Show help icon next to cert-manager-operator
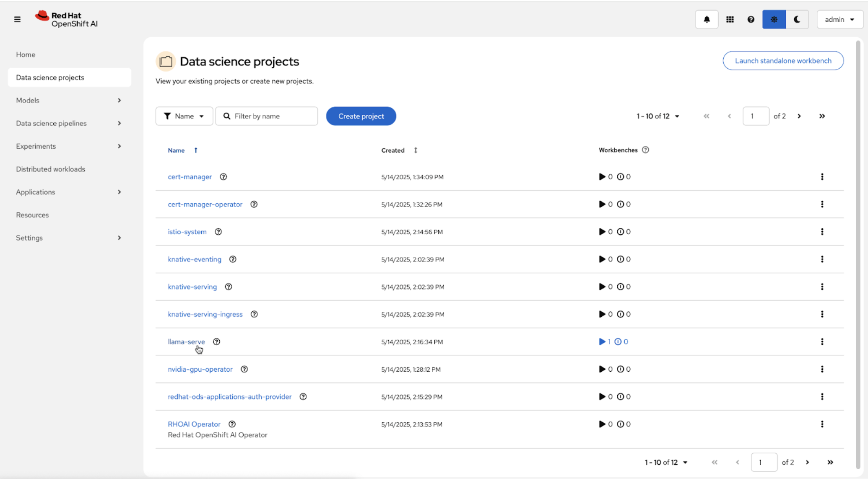Screen dimensions: 868x481 tap(254, 204)
